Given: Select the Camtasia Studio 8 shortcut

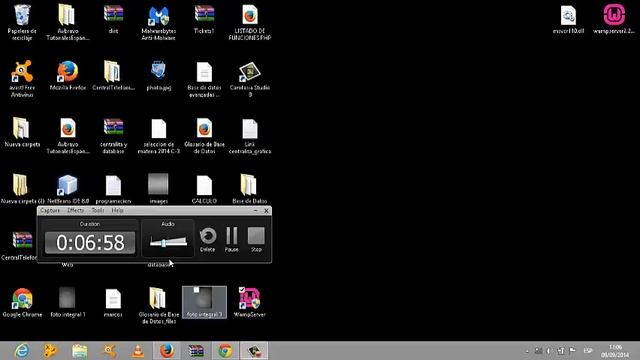Looking at the screenshot, I should coord(250,79).
